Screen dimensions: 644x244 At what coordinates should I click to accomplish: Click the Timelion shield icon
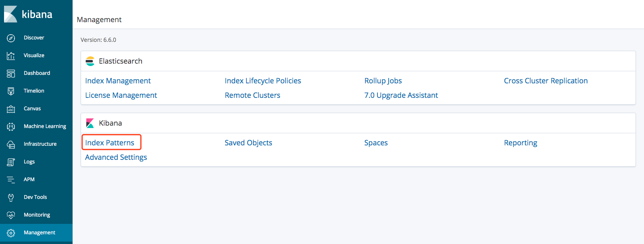(11, 91)
